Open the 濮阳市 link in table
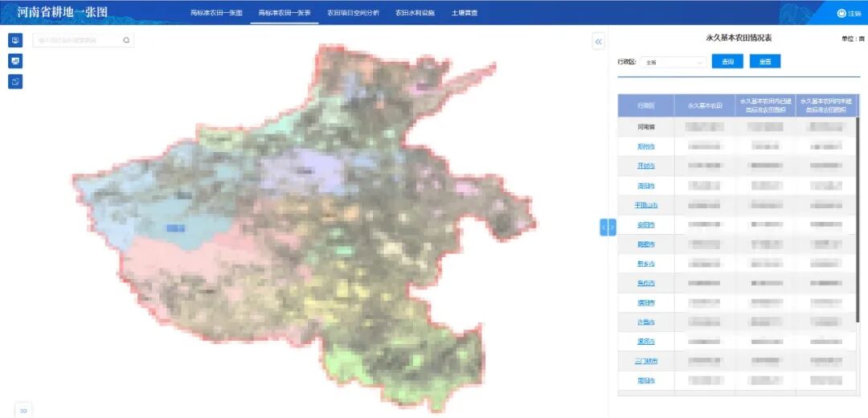Viewport: 868px width, 418px height. pos(646,303)
